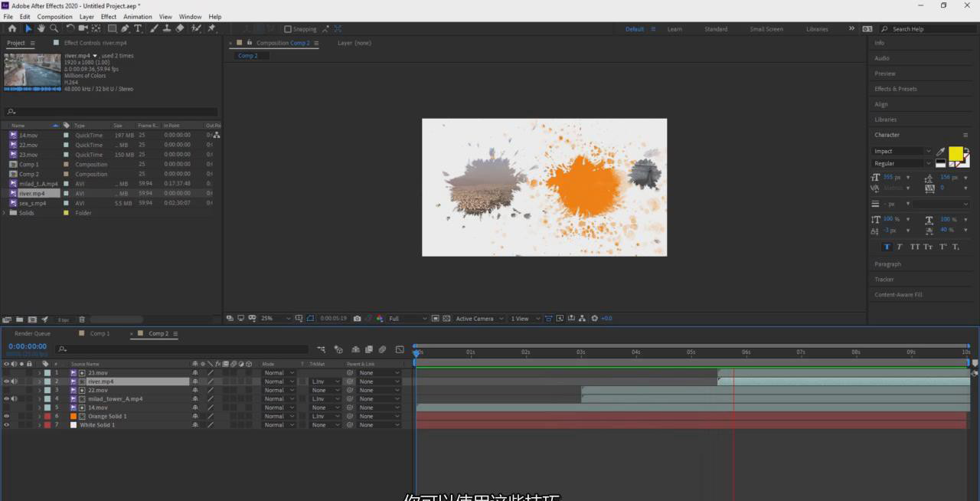The height and width of the screenshot is (501, 980).
Task: Open the Effects & Presets panel
Action: pos(895,89)
